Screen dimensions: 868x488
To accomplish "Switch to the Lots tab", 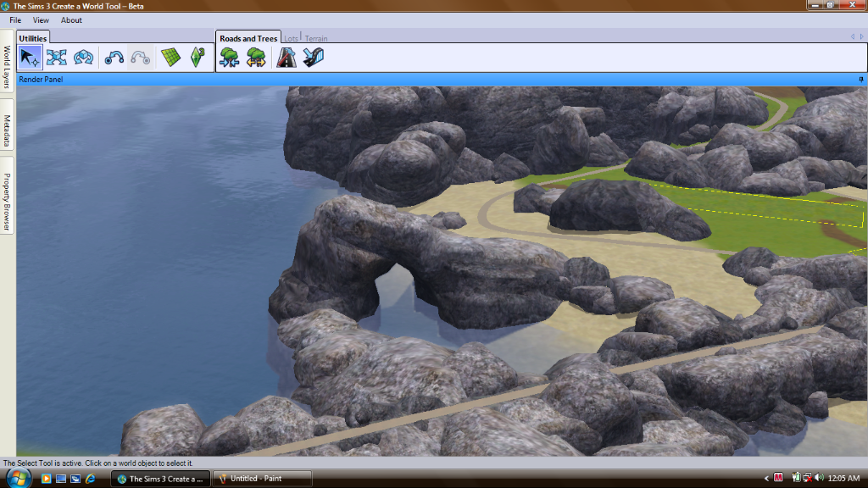I will pyautogui.click(x=291, y=38).
